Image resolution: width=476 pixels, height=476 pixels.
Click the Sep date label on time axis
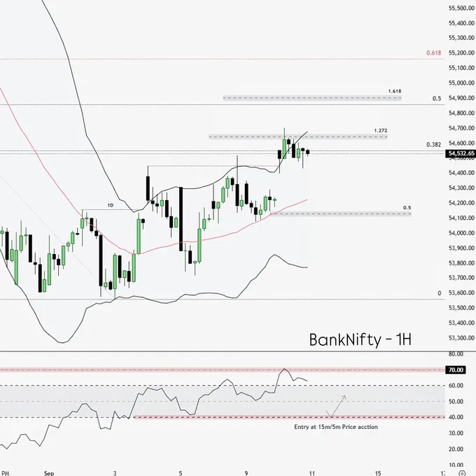click(49, 473)
